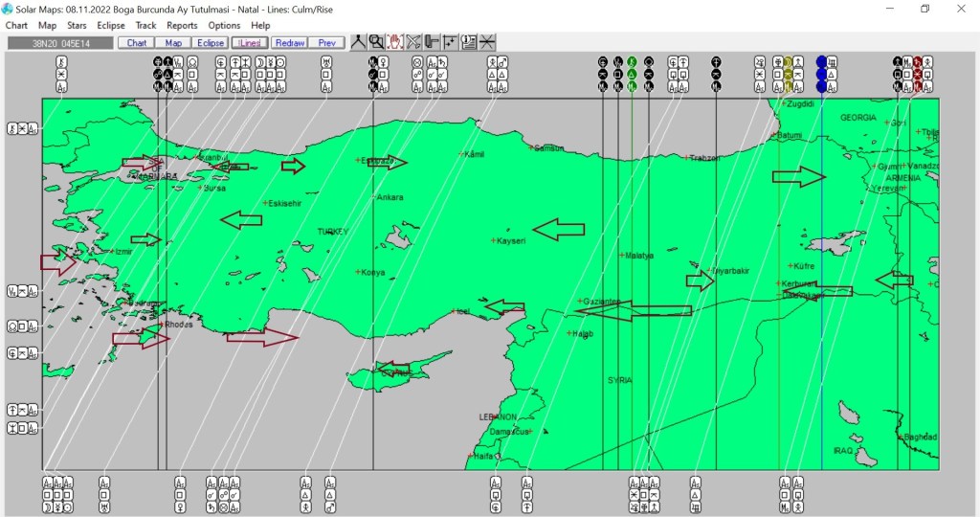
Task: Toggle the red hand pan tool
Action: [394, 42]
